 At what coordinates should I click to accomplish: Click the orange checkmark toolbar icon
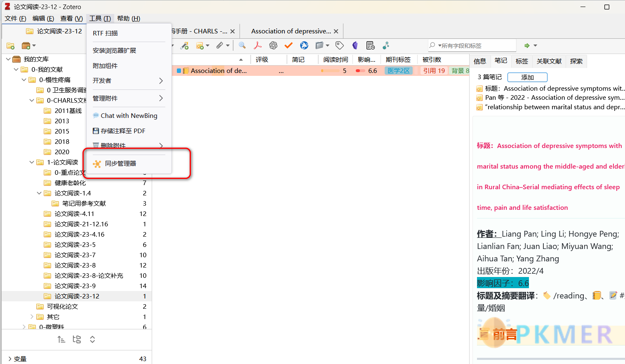[289, 45]
